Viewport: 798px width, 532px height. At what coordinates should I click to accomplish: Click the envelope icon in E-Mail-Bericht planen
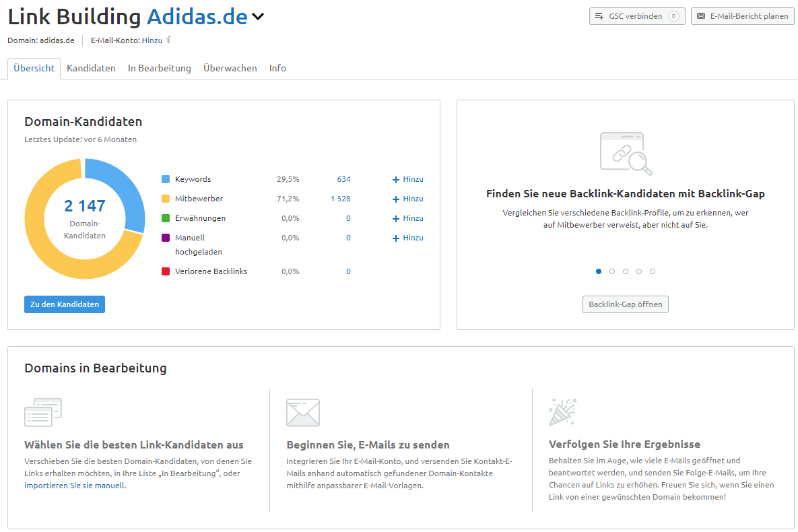[x=701, y=16]
